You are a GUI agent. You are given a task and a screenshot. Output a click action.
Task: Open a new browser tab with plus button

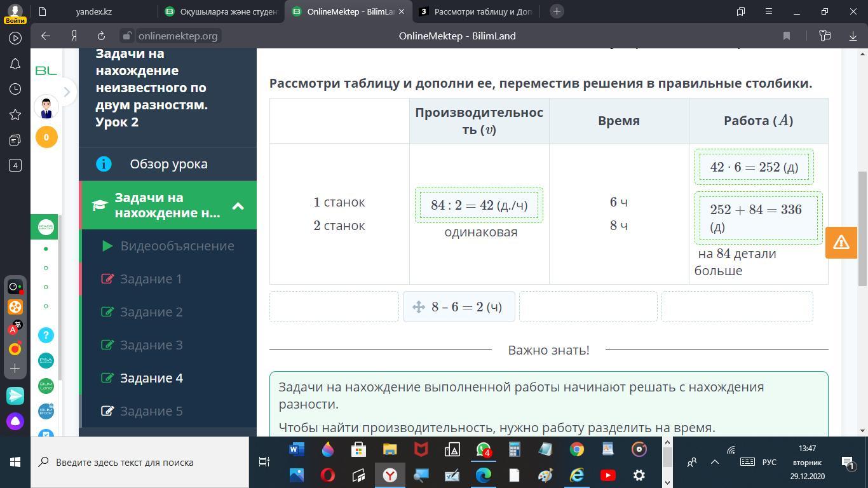(557, 11)
